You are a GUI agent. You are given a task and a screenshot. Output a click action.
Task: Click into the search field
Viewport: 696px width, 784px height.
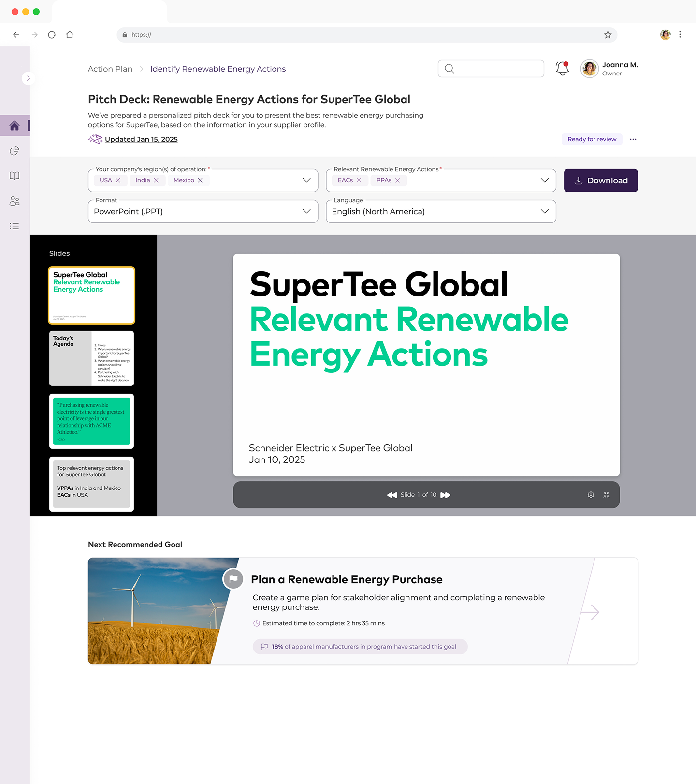491,69
